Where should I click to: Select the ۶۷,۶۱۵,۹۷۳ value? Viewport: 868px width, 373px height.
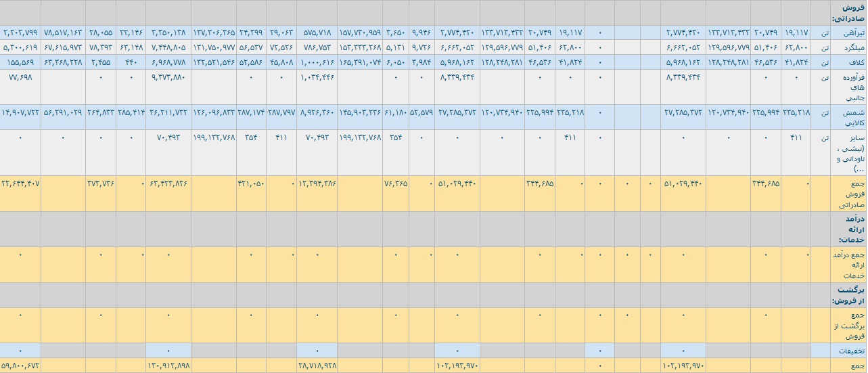[64, 47]
